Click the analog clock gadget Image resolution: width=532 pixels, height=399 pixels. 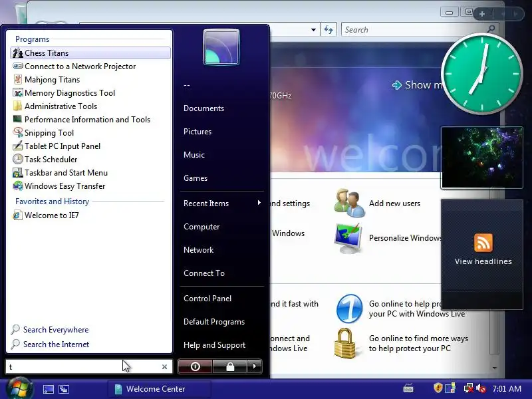481,74
